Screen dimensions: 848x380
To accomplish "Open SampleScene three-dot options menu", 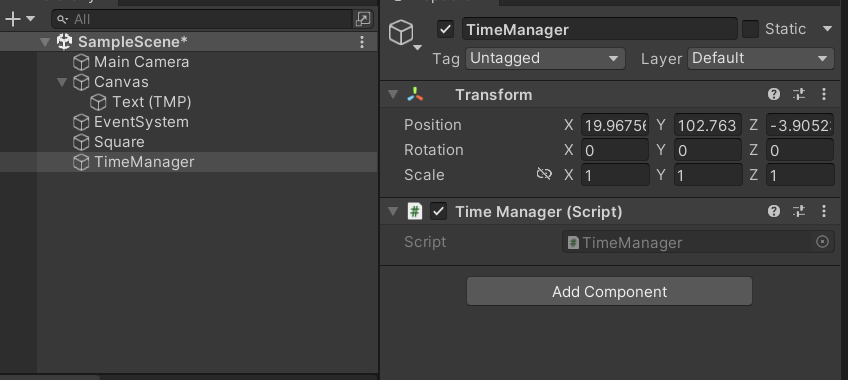I will coord(362,42).
